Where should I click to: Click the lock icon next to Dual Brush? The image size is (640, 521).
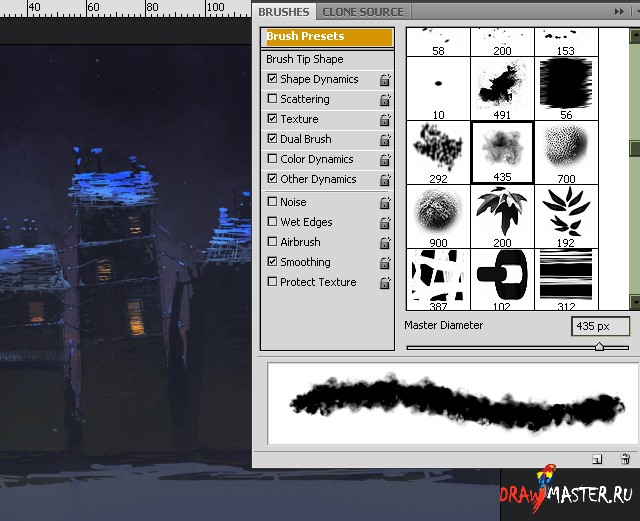point(385,140)
